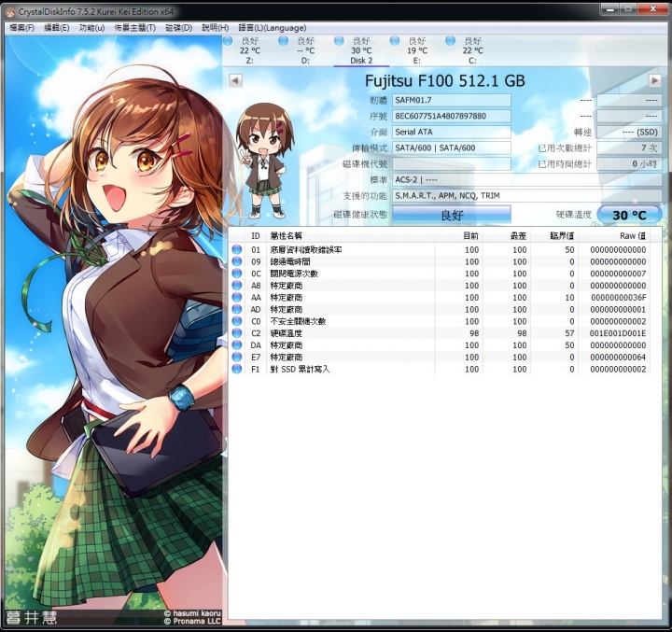Switch to drive E: tab

(417, 50)
